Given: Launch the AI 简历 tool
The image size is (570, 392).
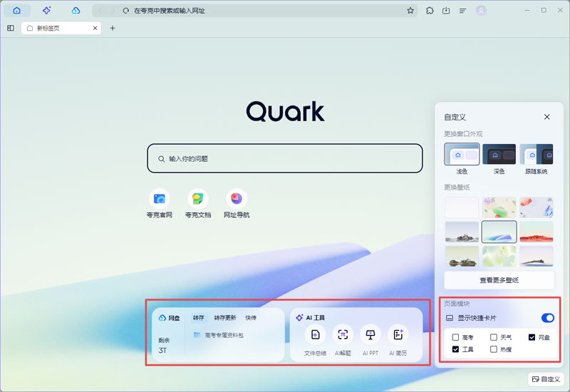Looking at the screenshot, I should (x=398, y=341).
